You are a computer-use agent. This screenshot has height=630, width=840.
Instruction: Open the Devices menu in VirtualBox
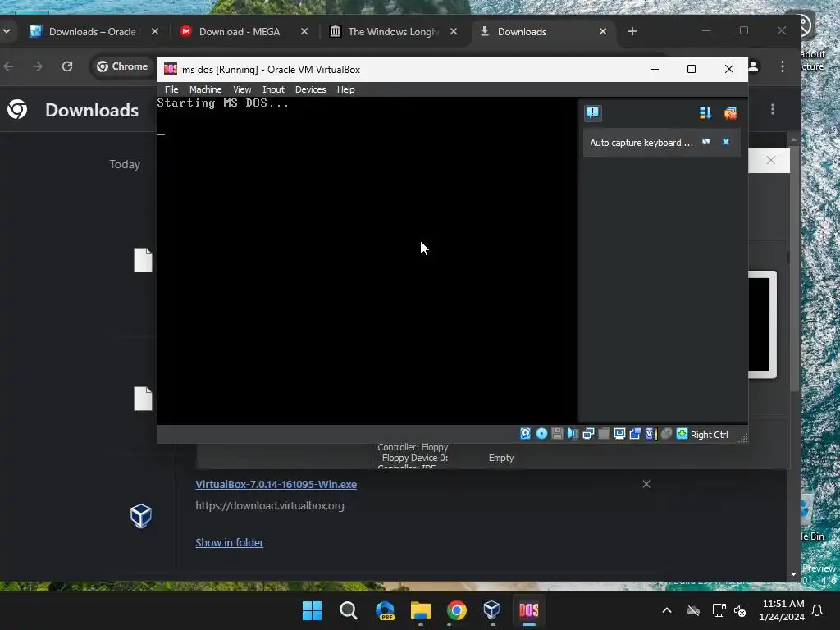point(310,89)
